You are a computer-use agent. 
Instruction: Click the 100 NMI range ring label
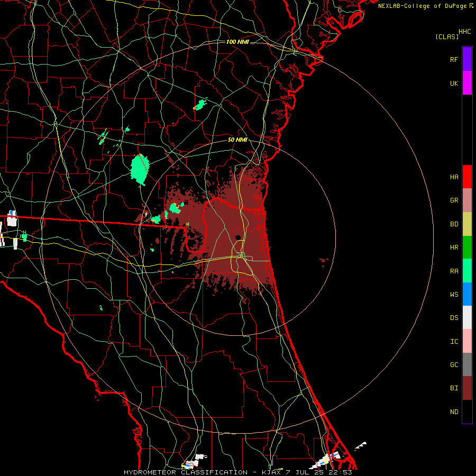click(237, 42)
